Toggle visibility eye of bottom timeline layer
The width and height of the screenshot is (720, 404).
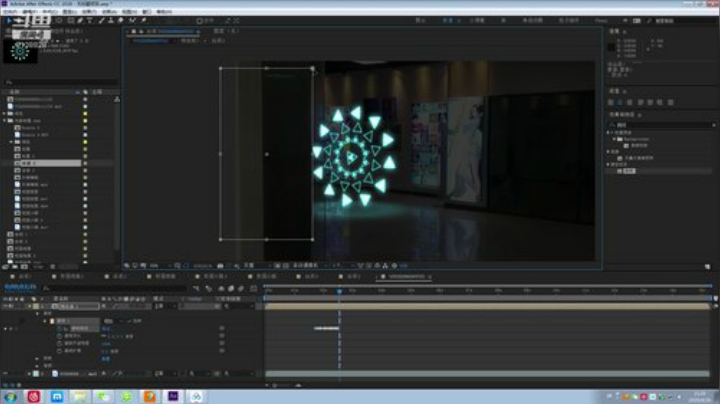point(6,374)
